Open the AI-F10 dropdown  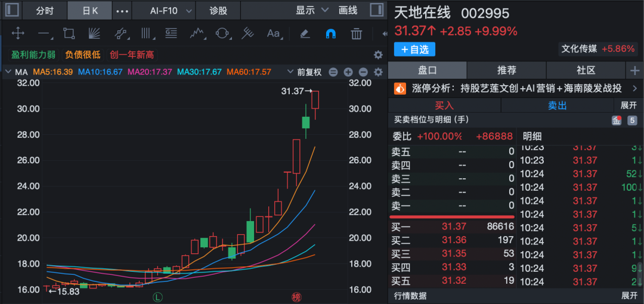coord(163,11)
